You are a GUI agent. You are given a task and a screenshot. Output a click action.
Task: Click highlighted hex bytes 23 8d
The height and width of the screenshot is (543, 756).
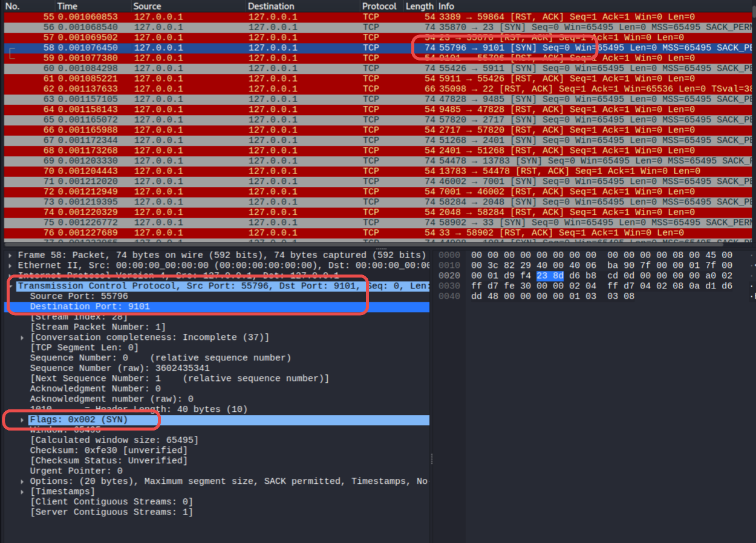[x=550, y=276]
